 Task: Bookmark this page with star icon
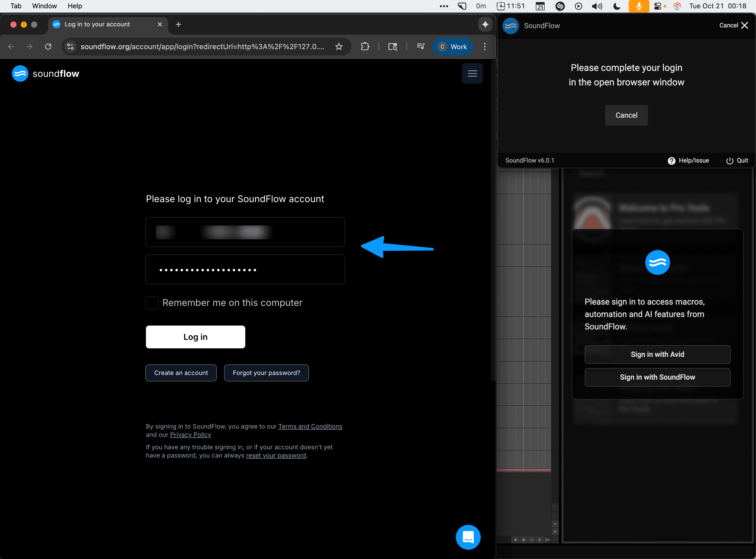coord(339,47)
